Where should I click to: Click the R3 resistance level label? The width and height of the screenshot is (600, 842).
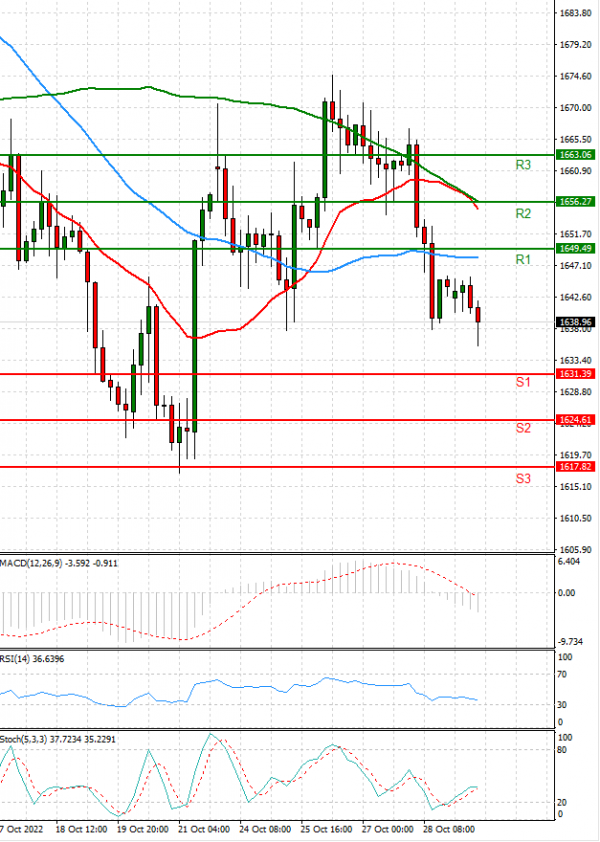click(x=523, y=165)
